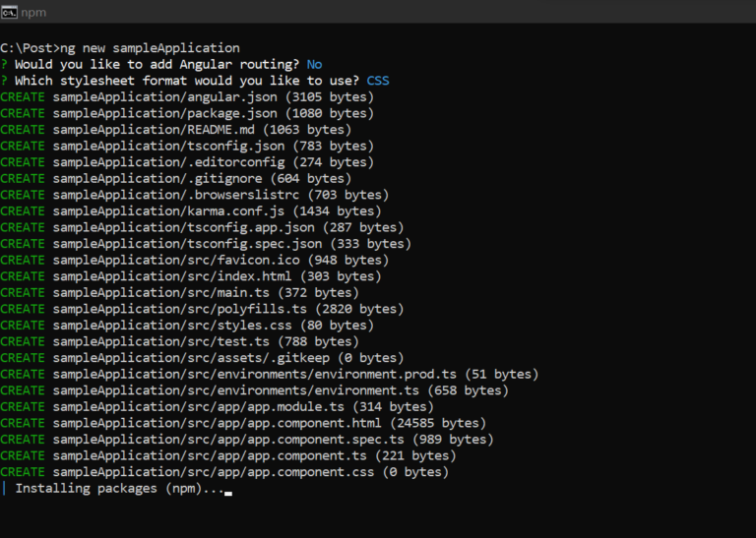Click the src/polyfills.ts created file line
756x538 pixels.
[202, 309]
